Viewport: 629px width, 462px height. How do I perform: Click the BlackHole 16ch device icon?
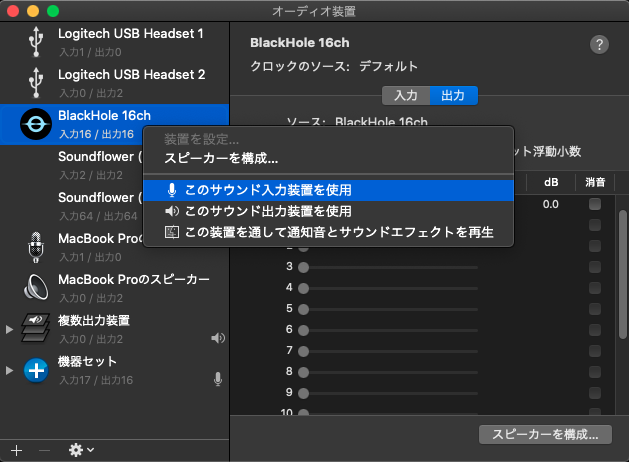[x=36, y=124]
